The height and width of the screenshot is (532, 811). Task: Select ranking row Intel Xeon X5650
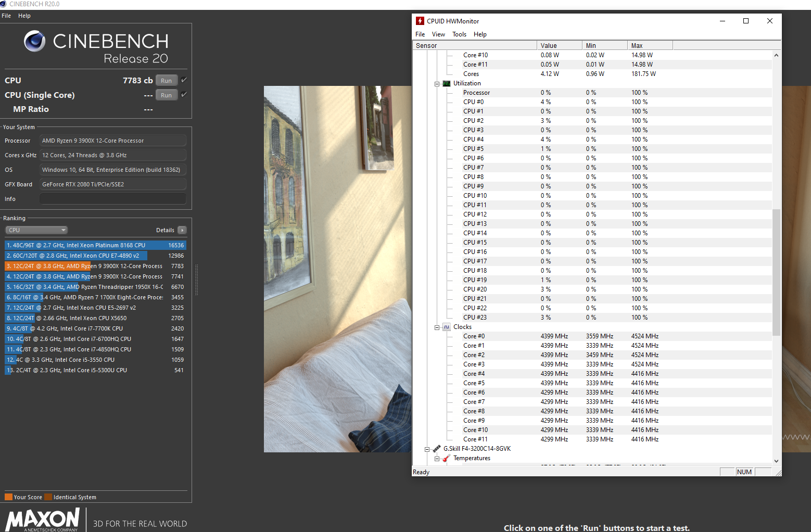[96, 318]
